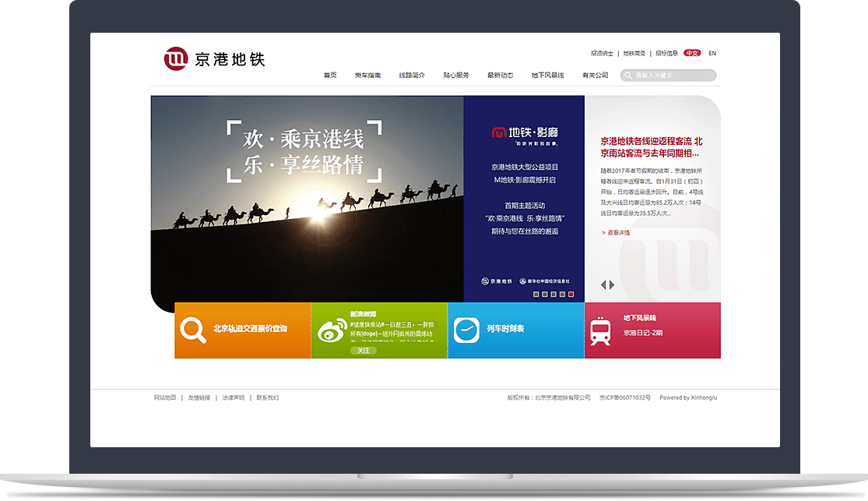The height and width of the screenshot is (501, 868).
Task: Click the 关注 follow button on Weibo tile
Action: pos(364,351)
